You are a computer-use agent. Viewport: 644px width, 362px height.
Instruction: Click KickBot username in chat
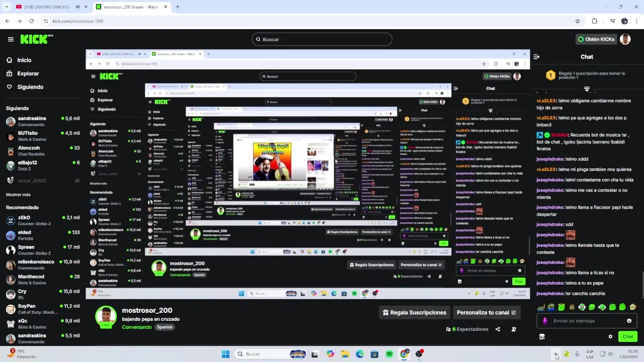click(560, 135)
